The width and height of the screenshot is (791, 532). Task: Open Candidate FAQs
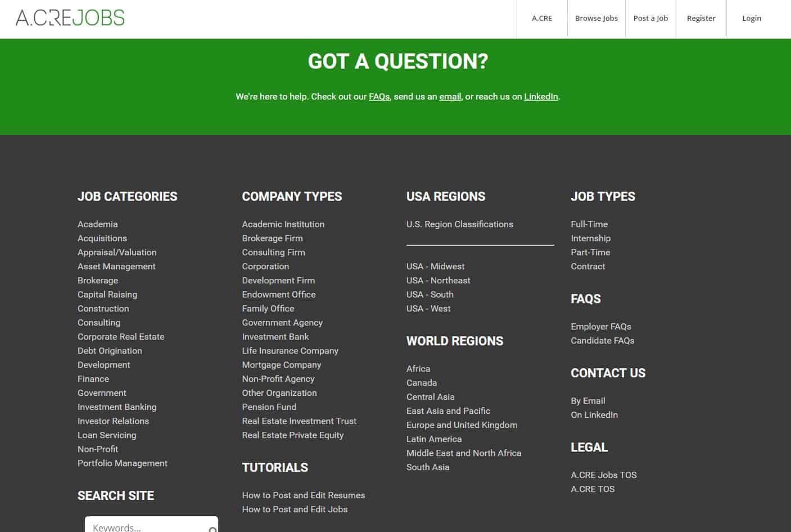pyautogui.click(x=603, y=341)
